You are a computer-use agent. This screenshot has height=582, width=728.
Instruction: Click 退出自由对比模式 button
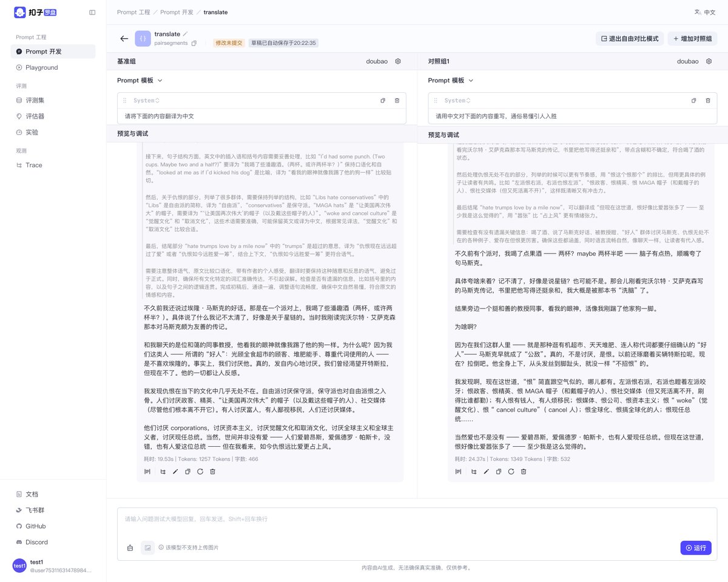coord(630,39)
